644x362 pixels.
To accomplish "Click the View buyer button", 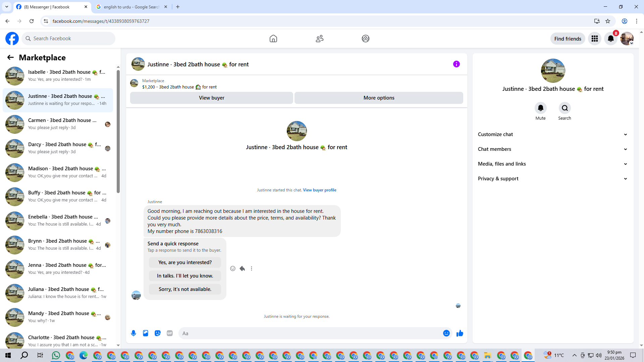I will pyautogui.click(x=211, y=98).
